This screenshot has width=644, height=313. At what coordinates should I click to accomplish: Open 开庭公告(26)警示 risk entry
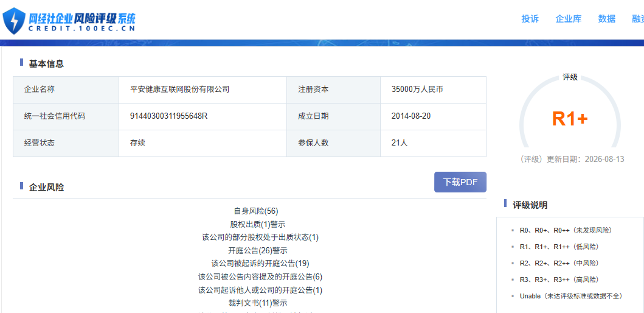pyautogui.click(x=258, y=250)
